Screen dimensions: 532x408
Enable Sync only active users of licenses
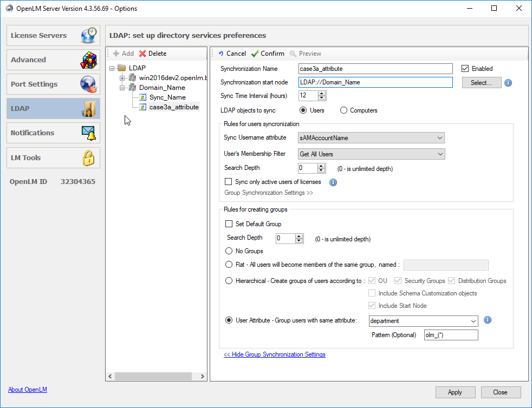(229, 182)
